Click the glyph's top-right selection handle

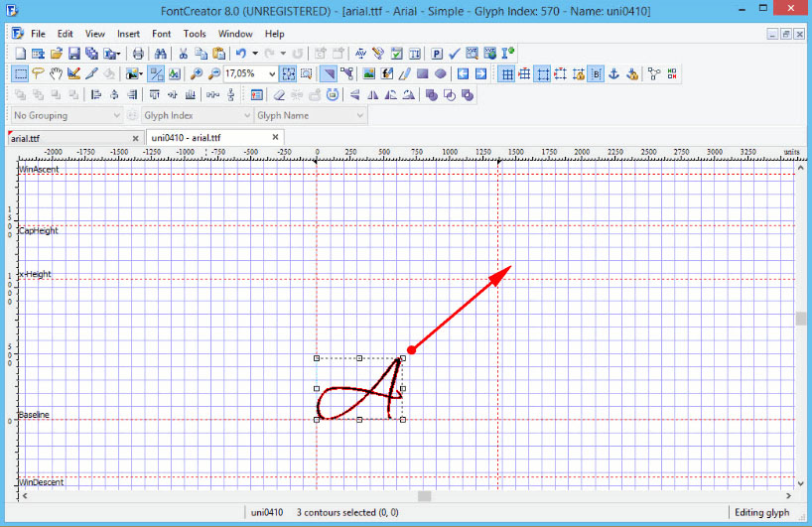pos(403,358)
